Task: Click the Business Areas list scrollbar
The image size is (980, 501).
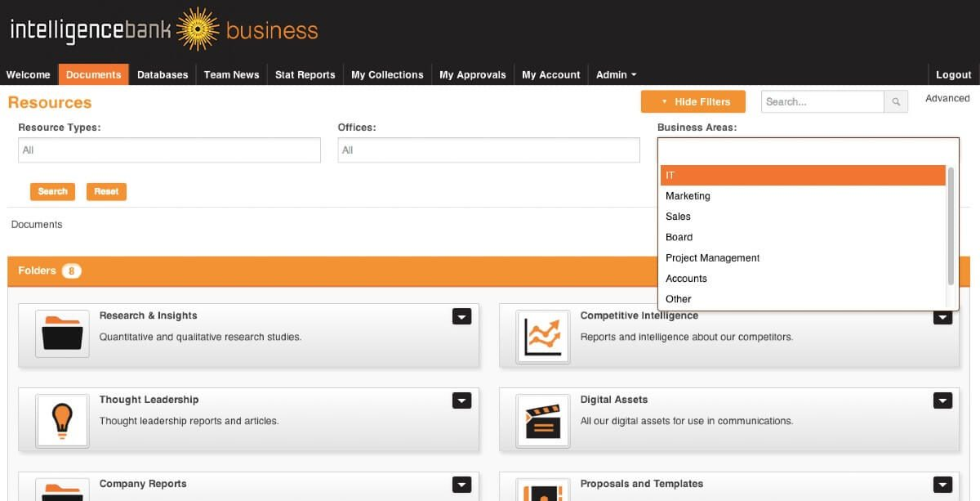Action: pyautogui.click(x=951, y=226)
